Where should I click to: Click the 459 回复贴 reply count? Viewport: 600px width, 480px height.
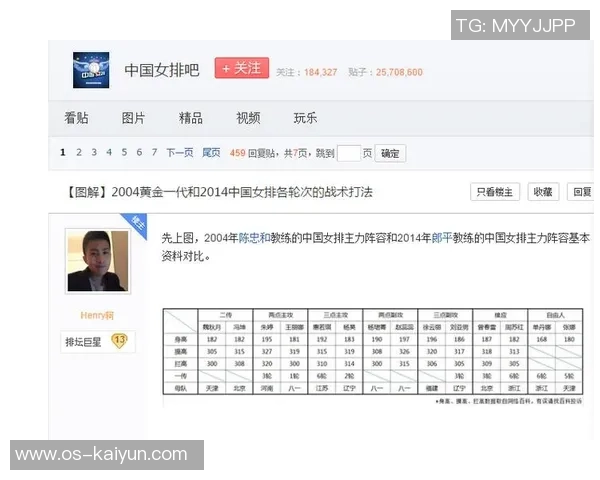tap(252, 153)
